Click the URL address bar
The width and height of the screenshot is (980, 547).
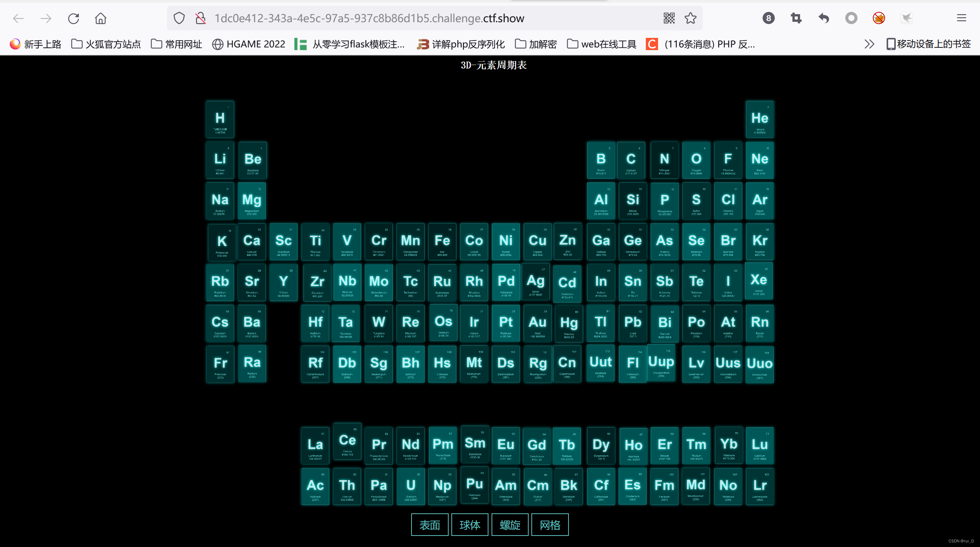pyautogui.click(x=434, y=18)
